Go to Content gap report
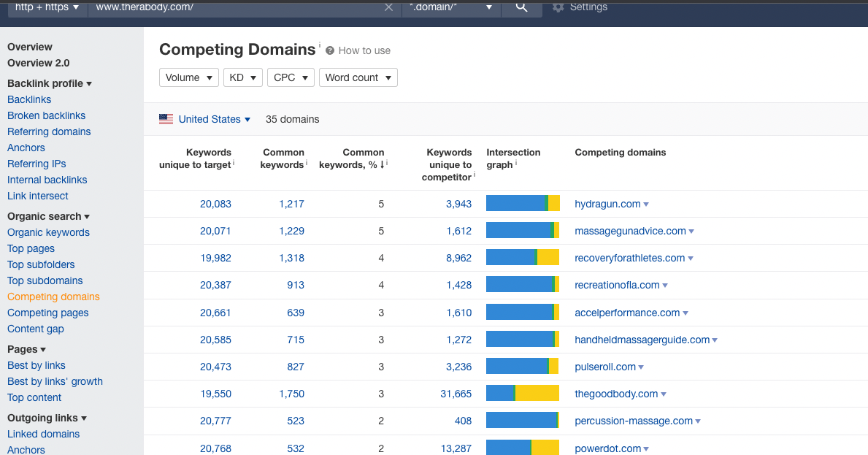868x455 pixels. [36, 329]
